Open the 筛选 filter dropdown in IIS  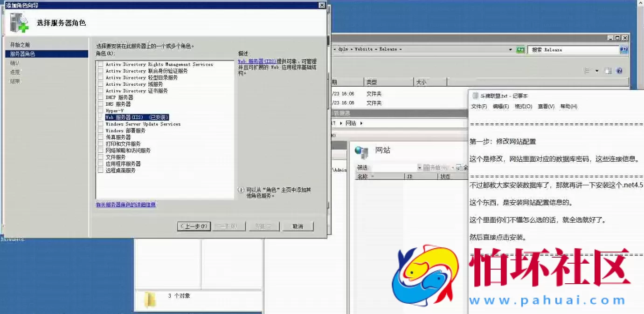tap(420, 168)
